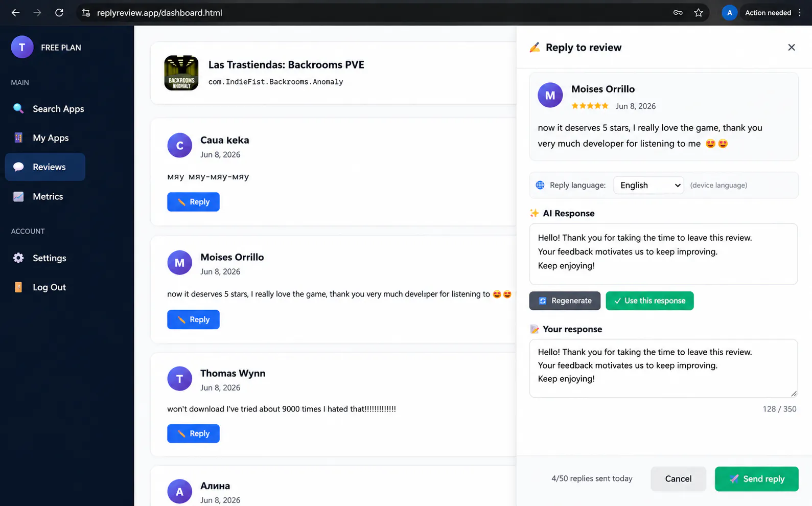
Task: Click the textarea resize handle in Your response
Action: point(793,393)
